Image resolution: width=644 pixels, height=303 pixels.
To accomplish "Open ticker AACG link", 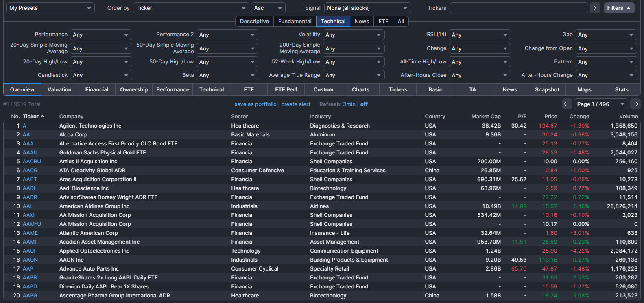I will [30, 171].
